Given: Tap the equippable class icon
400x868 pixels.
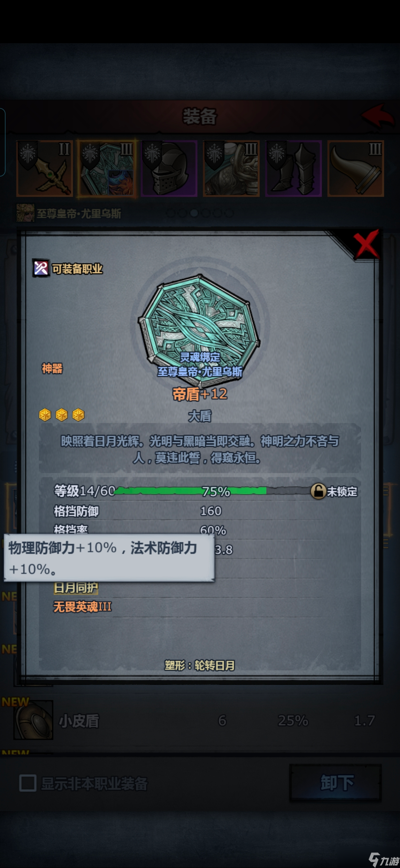Looking at the screenshot, I should 41,268.
